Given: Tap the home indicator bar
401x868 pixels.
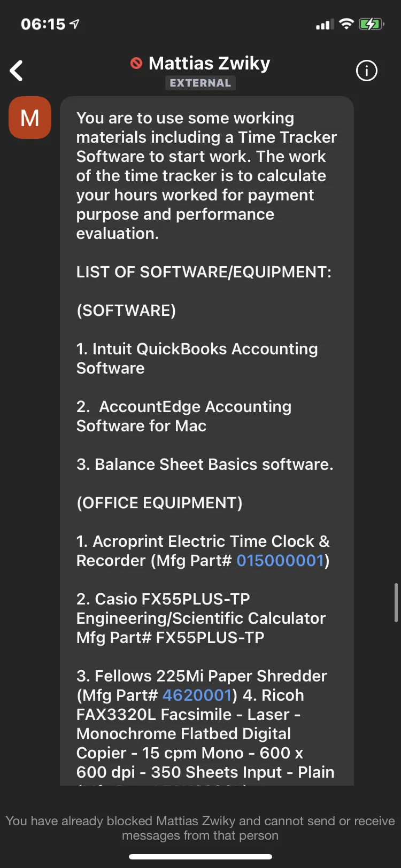Looking at the screenshot, I should coord(200,857).
